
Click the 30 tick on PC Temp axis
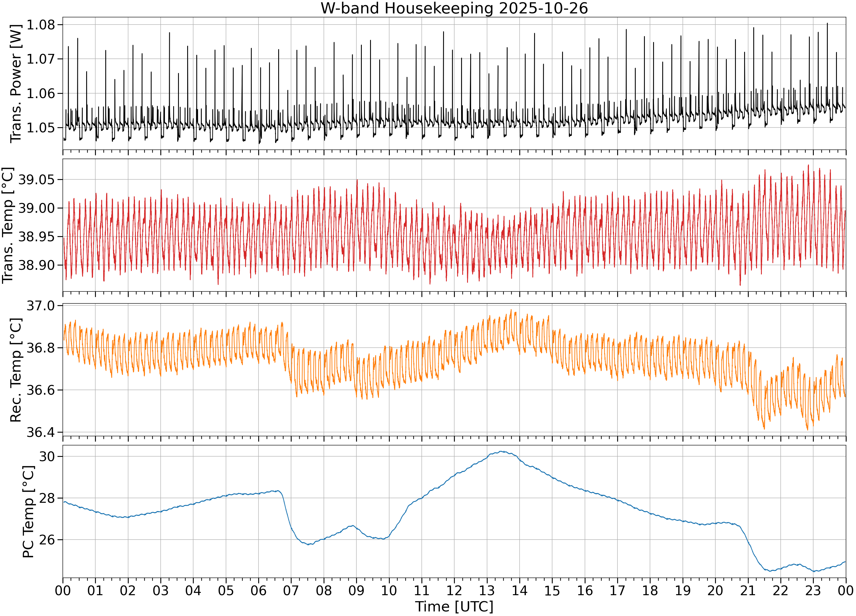tap(47, 456)
